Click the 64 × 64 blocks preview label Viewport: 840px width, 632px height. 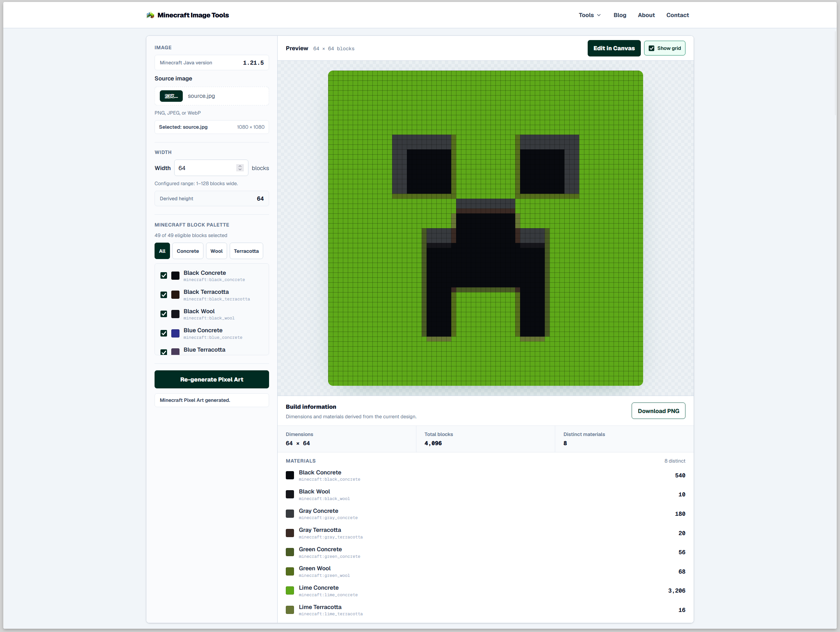(x=334, y=49)
